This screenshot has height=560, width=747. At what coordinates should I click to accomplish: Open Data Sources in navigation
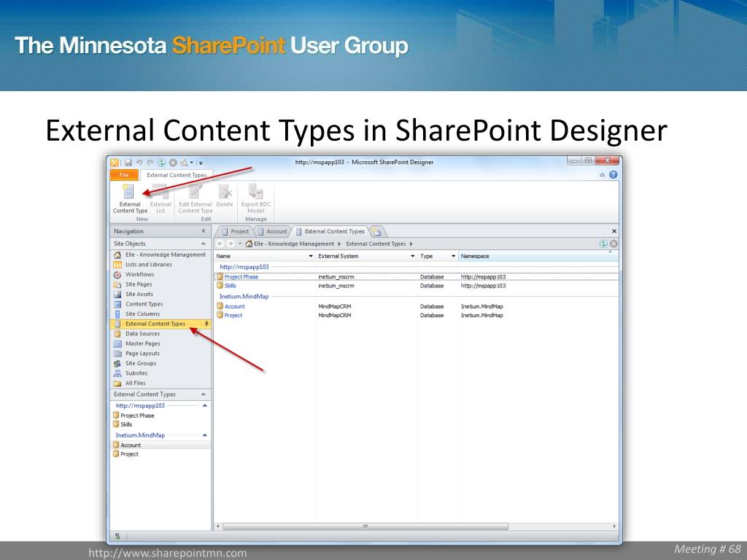coord(160,334)
